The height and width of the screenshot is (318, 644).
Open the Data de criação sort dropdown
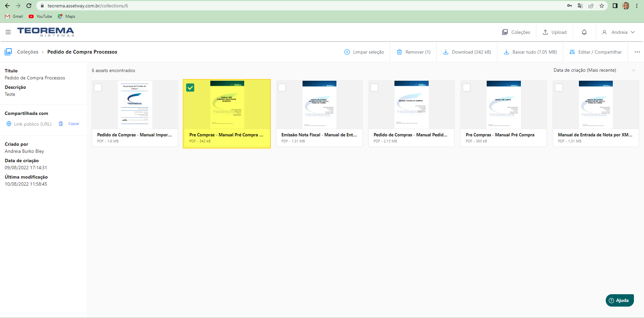594,70
